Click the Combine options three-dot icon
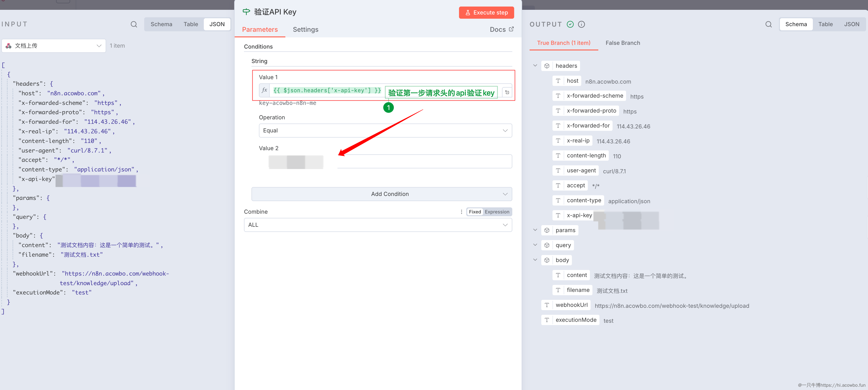The image size is (868, 390). 461,212
